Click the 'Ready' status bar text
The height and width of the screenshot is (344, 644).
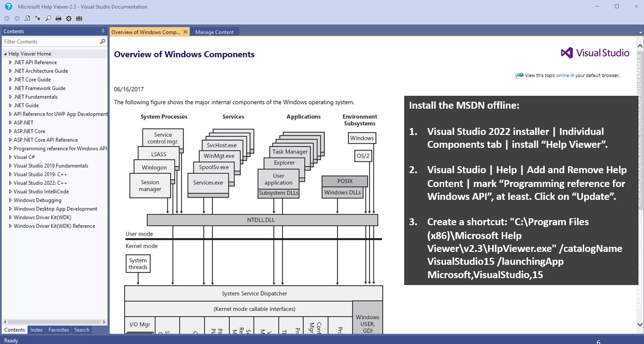click(x=11, y=341)
